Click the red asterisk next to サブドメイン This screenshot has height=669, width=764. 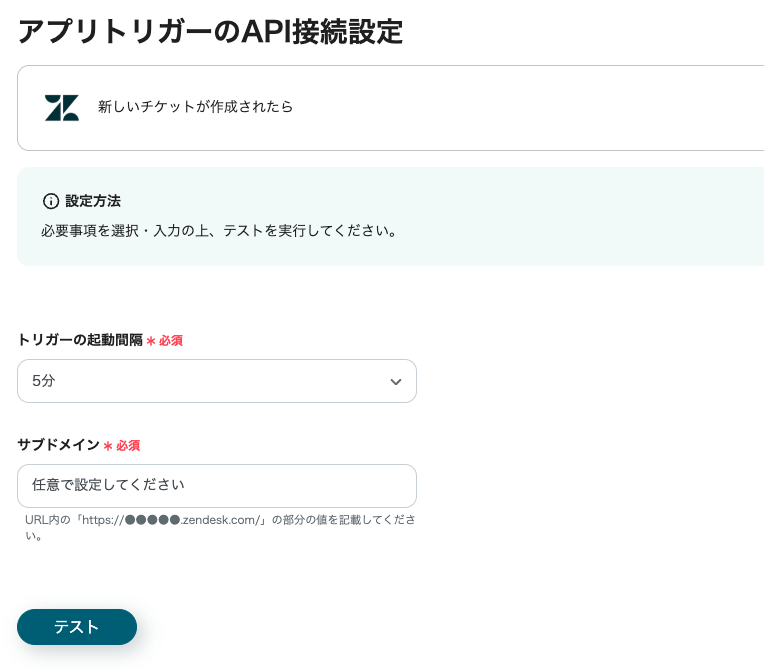pos(108,446)
